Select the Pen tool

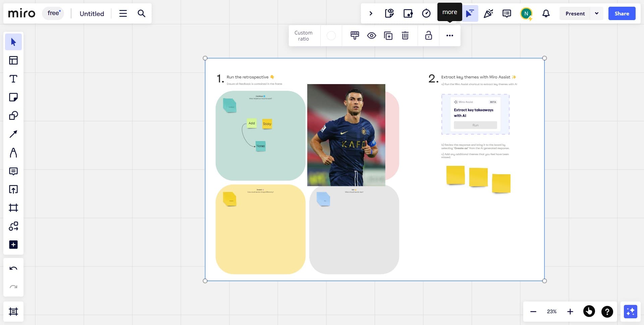13,153
